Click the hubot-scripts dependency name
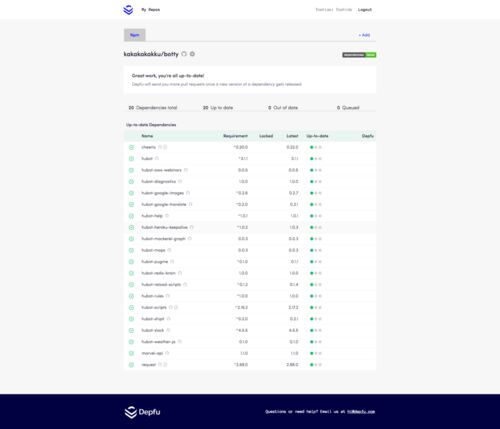 (154, 307)
